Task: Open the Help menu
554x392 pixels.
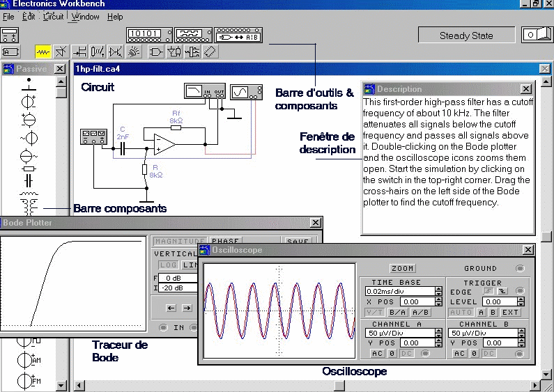Action: 115,17
